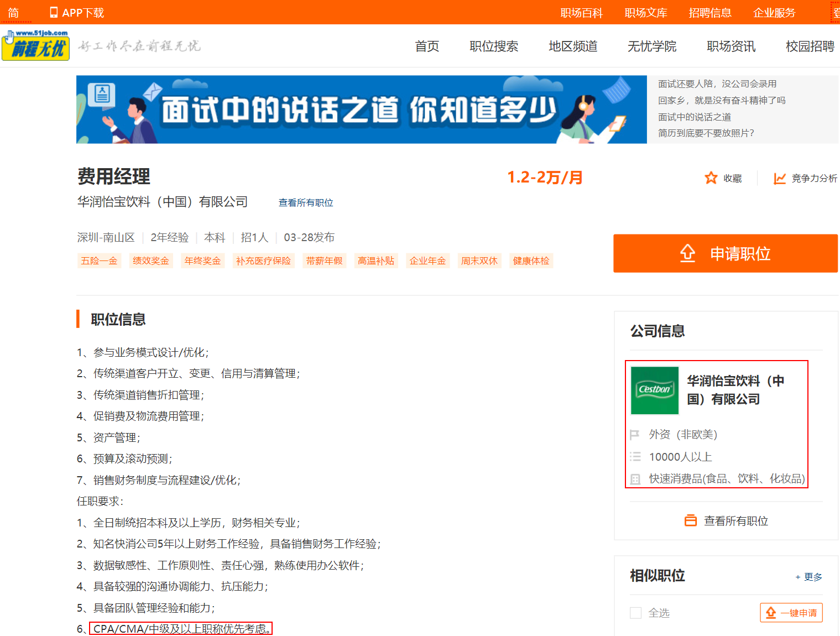This screenshot has width=840, height=636.
Task: Click the building icon beside 快速消费品
Action: (635, 479)
